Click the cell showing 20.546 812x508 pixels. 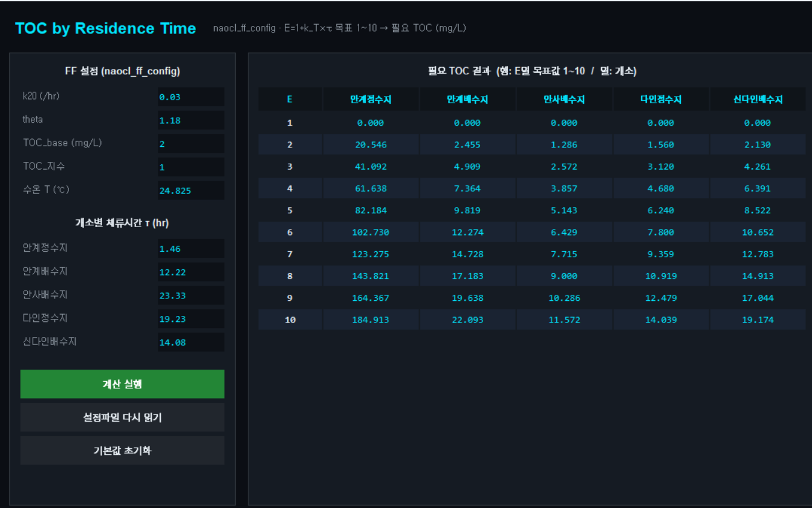tap(371, 145)
